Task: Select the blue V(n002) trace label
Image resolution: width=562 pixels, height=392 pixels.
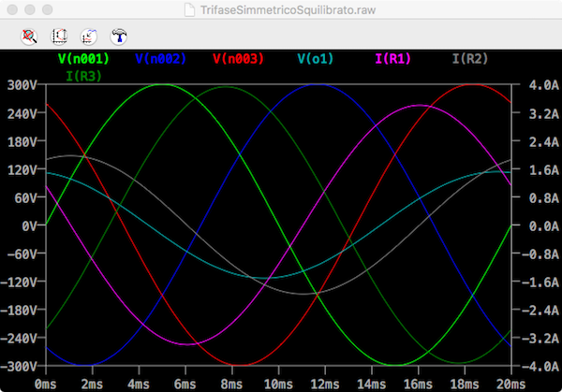Action: [x=160, y=59]
